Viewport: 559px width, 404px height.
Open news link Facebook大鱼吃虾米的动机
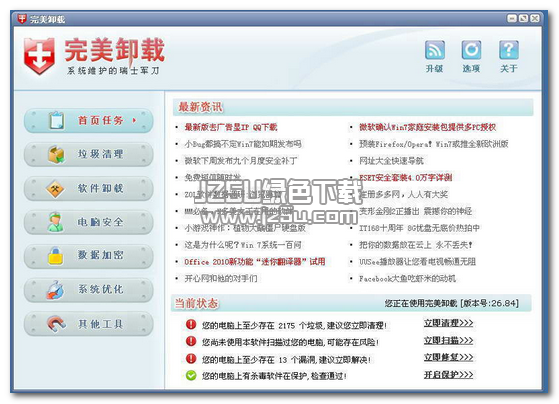(x=407, y=278)
